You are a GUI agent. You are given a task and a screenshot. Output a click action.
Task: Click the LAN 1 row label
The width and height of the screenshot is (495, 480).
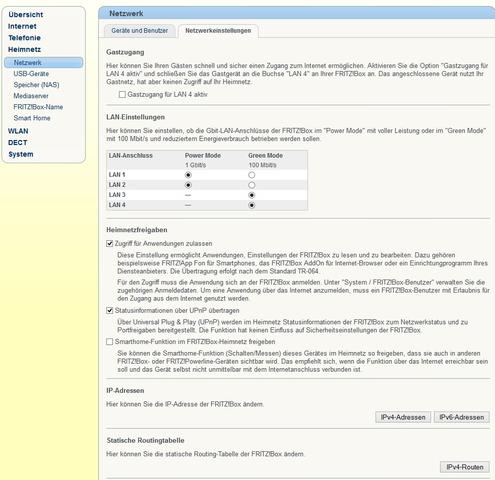coord(117,175)
